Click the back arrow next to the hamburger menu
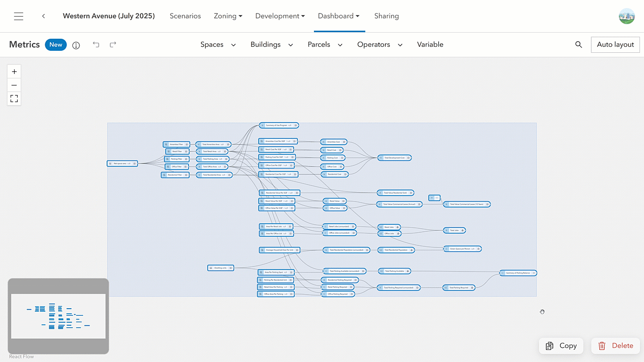Screen dimensions: 644x362 tap(43, 16)
